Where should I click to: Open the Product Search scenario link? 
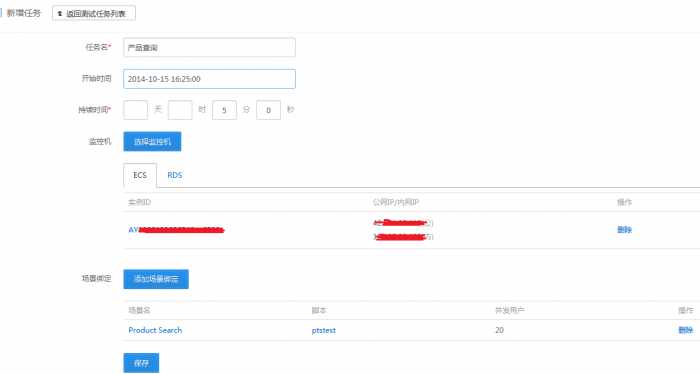[155, 330]
